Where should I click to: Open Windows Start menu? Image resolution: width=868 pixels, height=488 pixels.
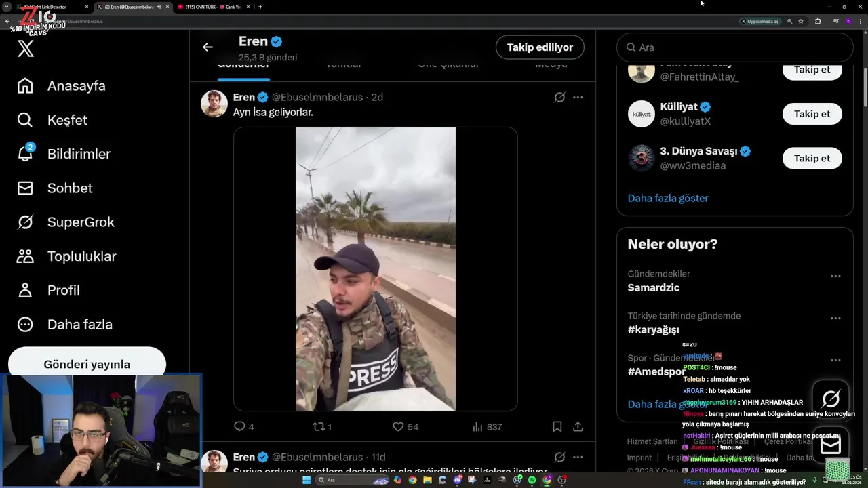pyautogui.click(x=307, y=480)
